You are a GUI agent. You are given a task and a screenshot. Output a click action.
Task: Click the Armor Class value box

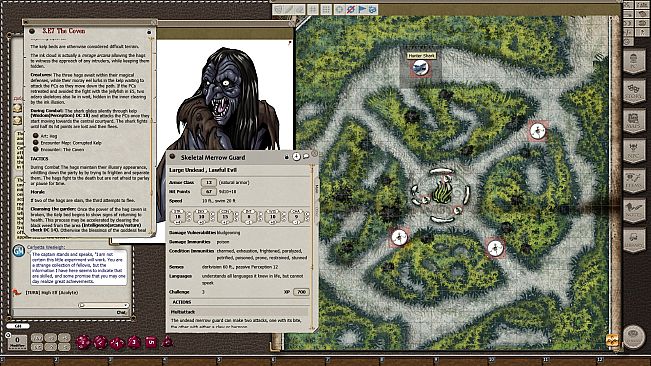pyautogui.click(x=209, y=183)
